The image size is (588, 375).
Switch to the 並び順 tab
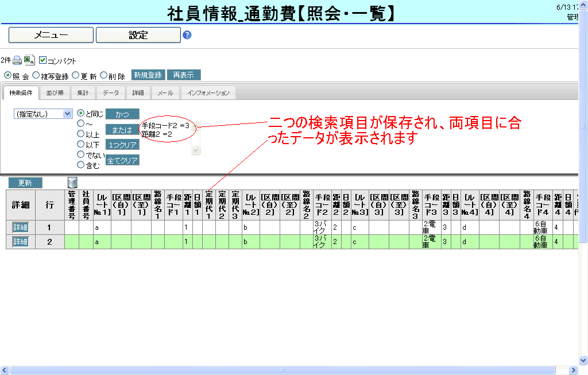(x=55, y=93)
